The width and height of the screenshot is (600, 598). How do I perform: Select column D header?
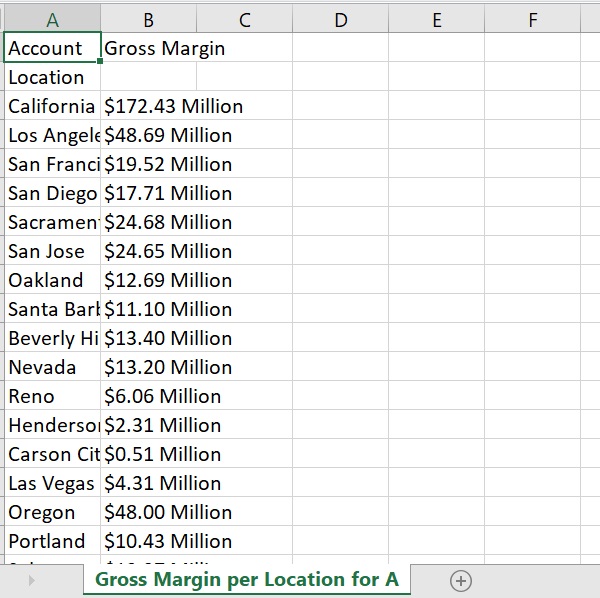[x=340, y=19]
